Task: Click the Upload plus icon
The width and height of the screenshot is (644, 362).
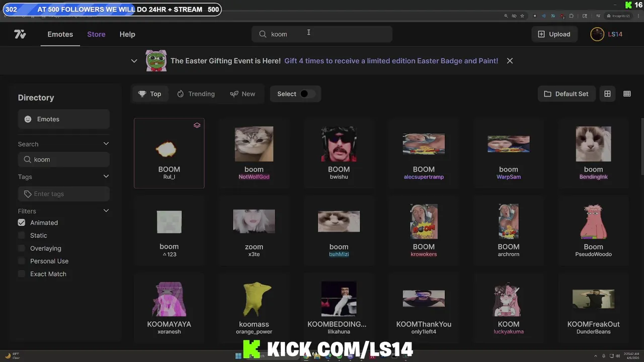Action: [541, 34]
